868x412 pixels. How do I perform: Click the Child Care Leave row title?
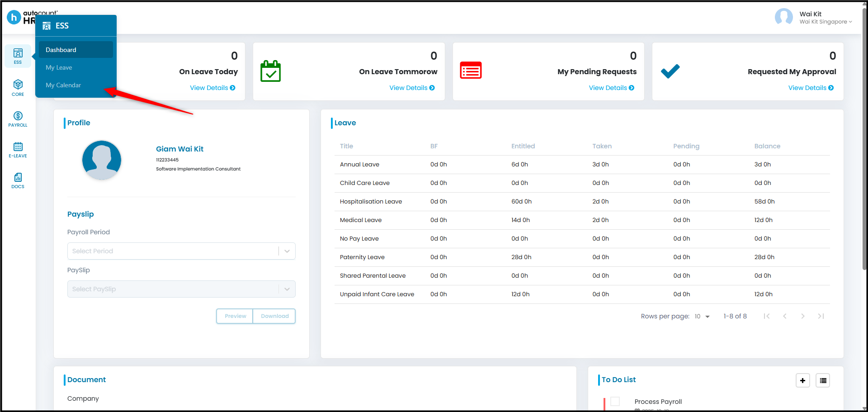tap(364, 183)
